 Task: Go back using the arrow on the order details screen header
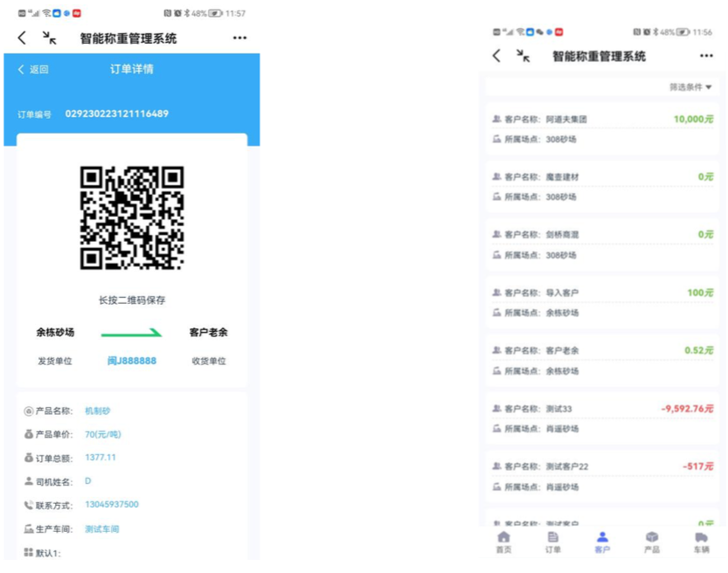(x=22, y=38)
